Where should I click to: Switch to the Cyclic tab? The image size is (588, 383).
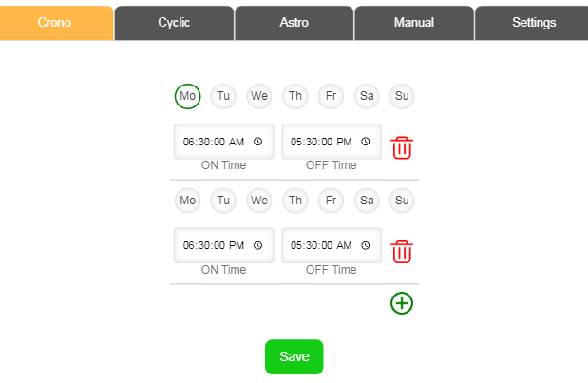[174, 23]
